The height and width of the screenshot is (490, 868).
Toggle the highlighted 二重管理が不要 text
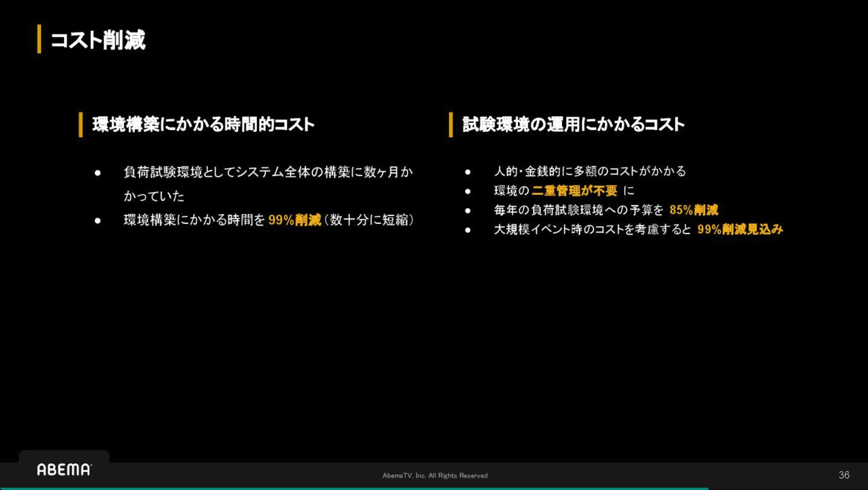tap(574, 191)
